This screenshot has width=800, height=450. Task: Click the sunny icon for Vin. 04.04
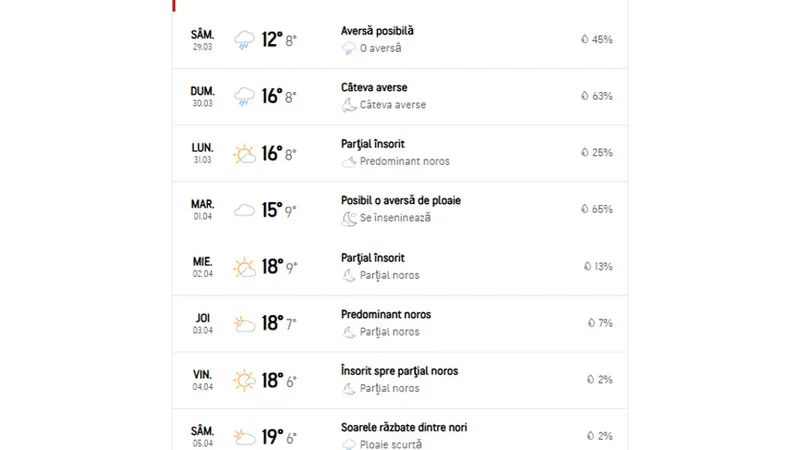(x=244, y=380)
